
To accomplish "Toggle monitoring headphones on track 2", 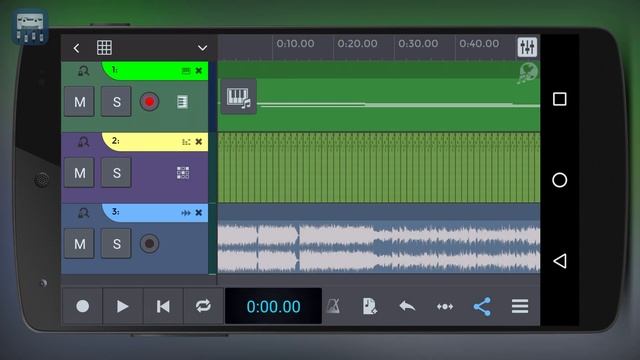I will (83, 142).
